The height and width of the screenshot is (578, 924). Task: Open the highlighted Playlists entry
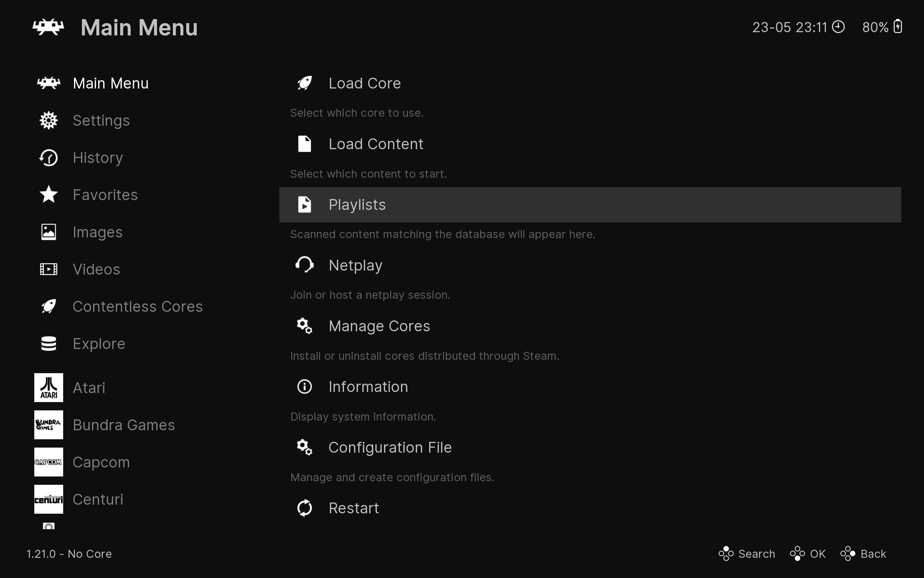(590, 204)
